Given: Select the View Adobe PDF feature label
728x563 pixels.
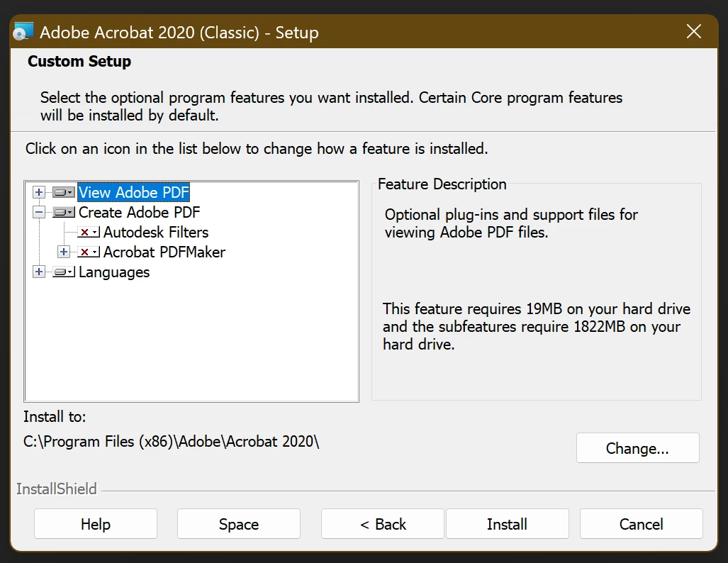Looking at the screenshot, I should 134,192.
